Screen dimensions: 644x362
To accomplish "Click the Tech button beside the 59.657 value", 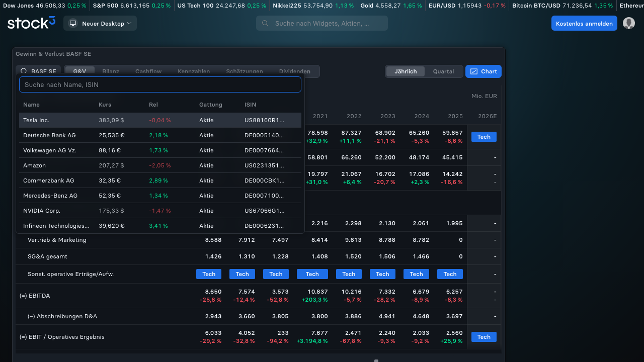I will pyautogui.click(x=484, y=137).
